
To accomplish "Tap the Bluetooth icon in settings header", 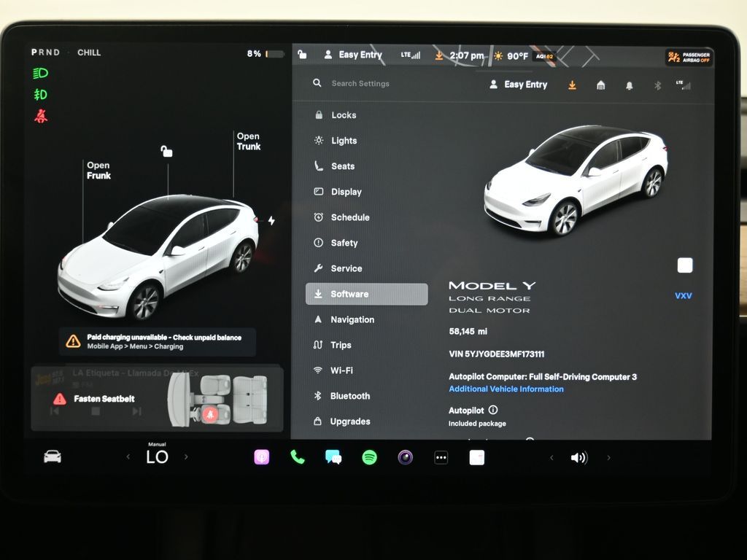I will (657, 85).
